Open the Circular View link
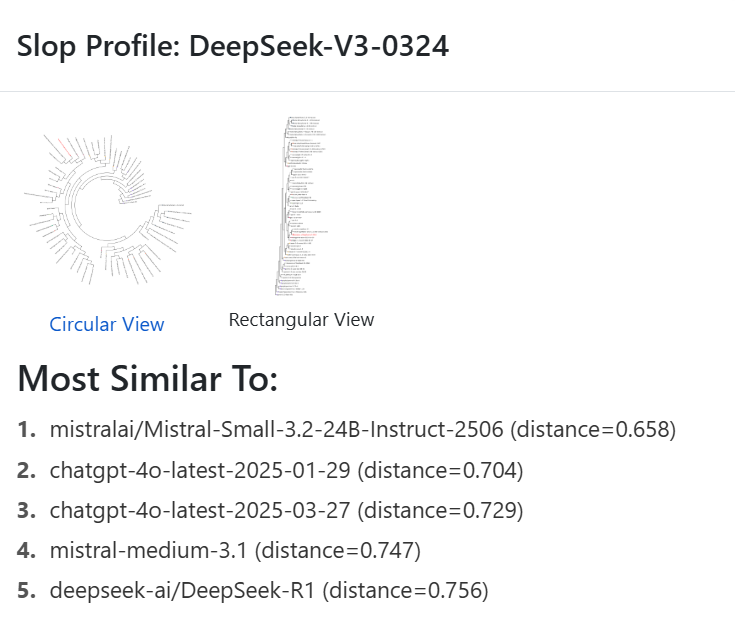 107,324
